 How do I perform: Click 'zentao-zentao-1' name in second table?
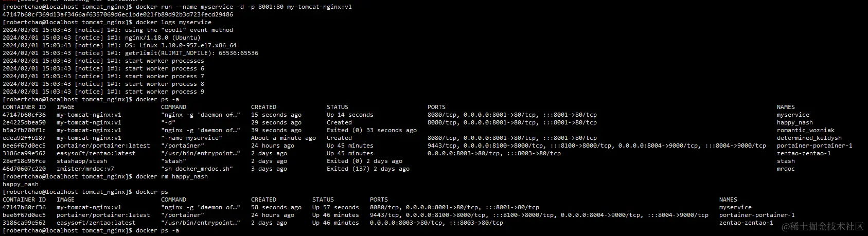(746, 223)
